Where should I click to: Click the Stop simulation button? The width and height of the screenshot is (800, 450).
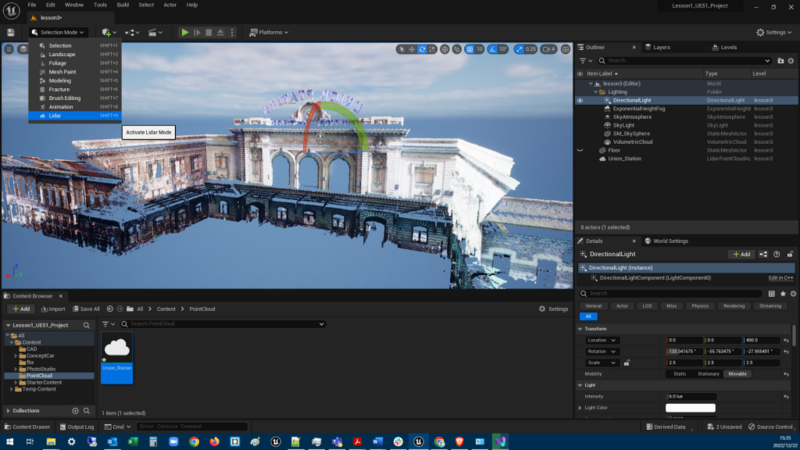click(x=209, y=32)
